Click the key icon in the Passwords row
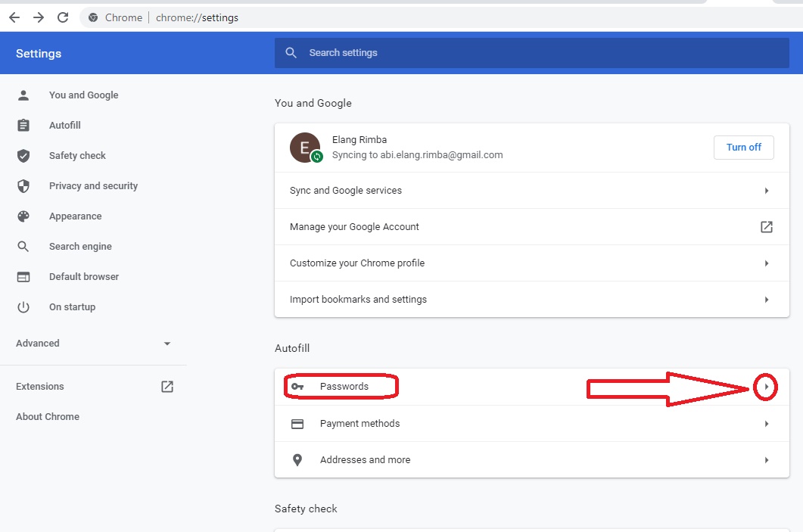Image resolution: width=803 pixels, height=532 pixels. pos(297,387)
